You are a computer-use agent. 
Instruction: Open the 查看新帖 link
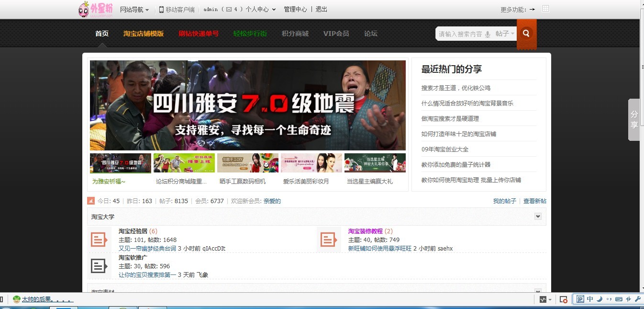[535, 201]
